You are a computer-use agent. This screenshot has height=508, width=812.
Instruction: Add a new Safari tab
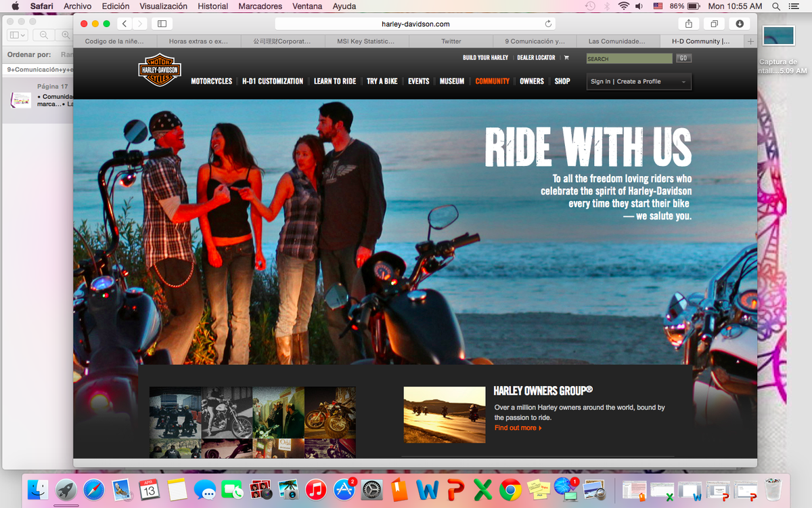pyautogui.click(x=750, y=41)
